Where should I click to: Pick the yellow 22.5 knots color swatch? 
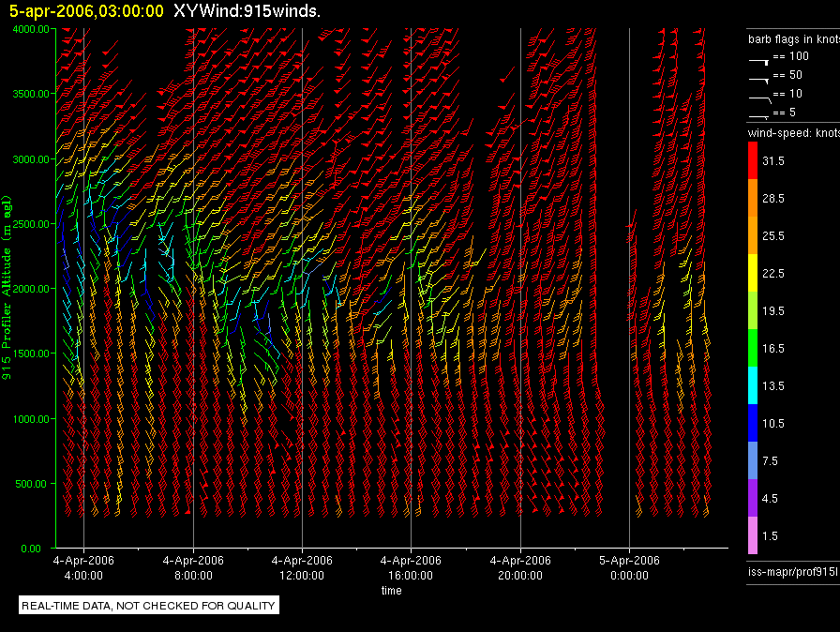(x=753, y=274)
